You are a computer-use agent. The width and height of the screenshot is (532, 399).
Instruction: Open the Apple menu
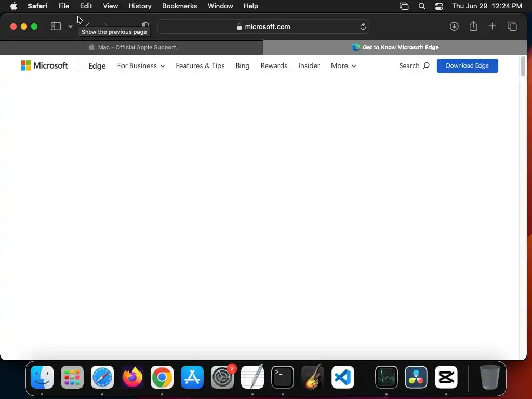pos(14,6)
